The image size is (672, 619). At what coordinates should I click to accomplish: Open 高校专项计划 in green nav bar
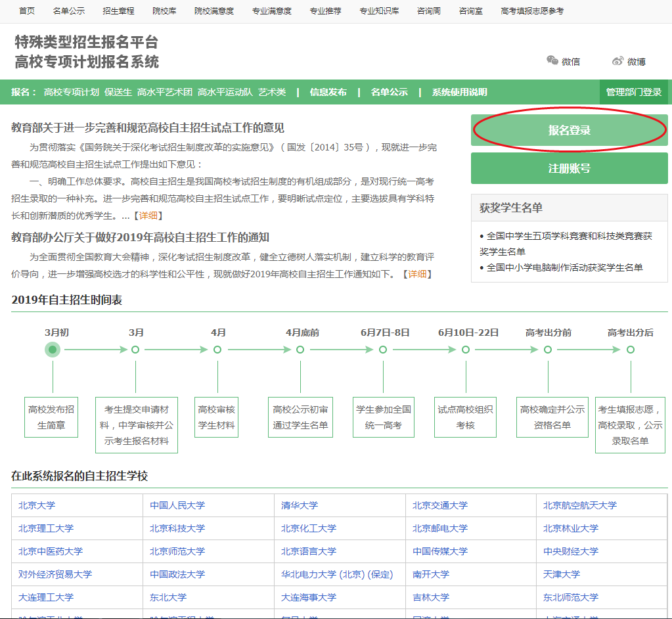(x=71, y=92)
